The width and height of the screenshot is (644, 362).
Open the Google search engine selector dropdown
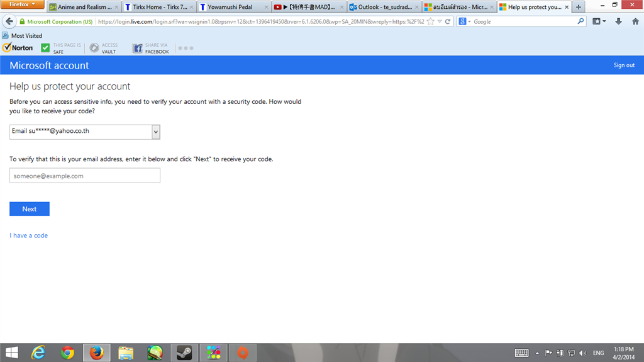pos(465,21)
